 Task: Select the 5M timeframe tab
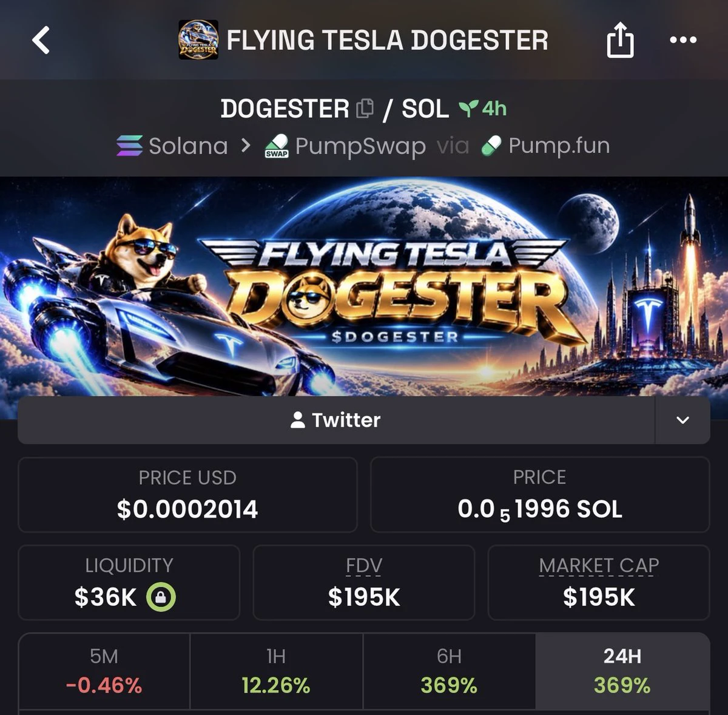pos(104,671)
